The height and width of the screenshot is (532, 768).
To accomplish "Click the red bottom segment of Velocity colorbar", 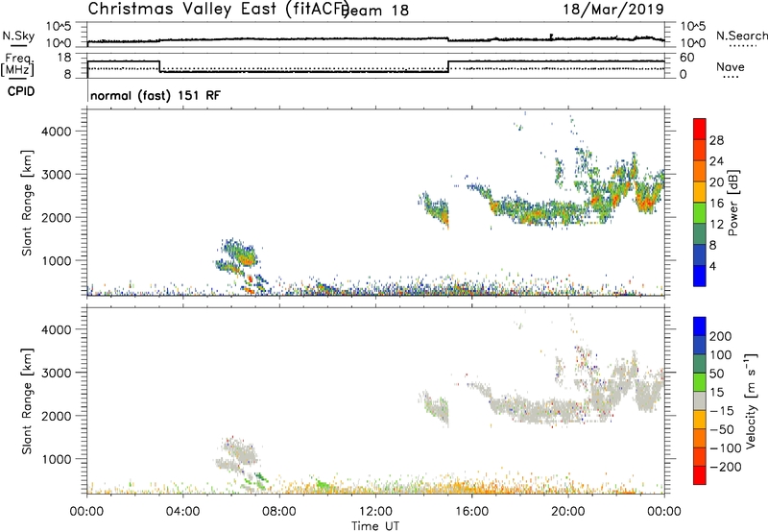I will coord(700,475).
